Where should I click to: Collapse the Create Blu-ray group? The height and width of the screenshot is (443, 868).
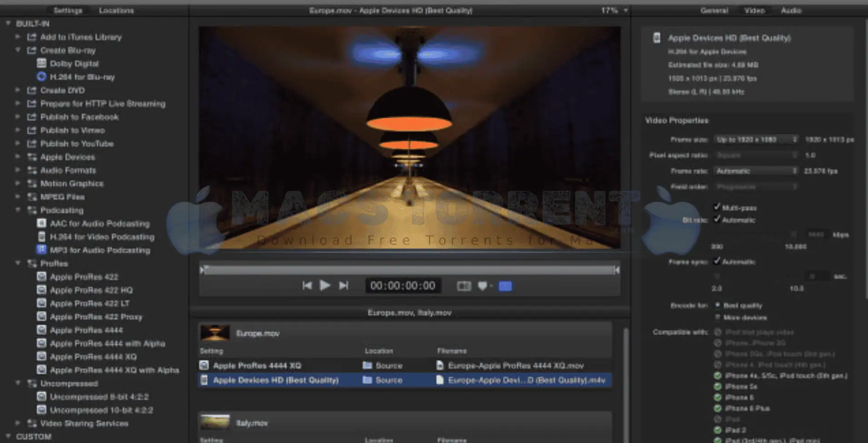tap(18, 50)
